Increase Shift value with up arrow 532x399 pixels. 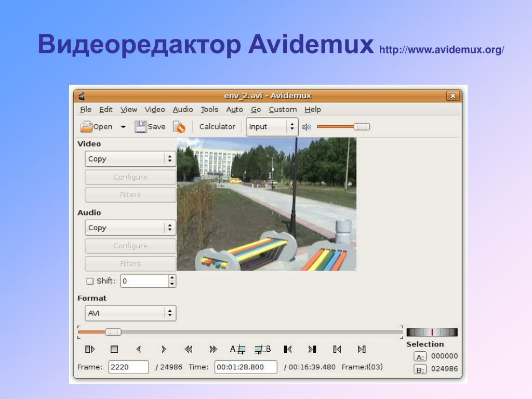(x=172, y=277)
